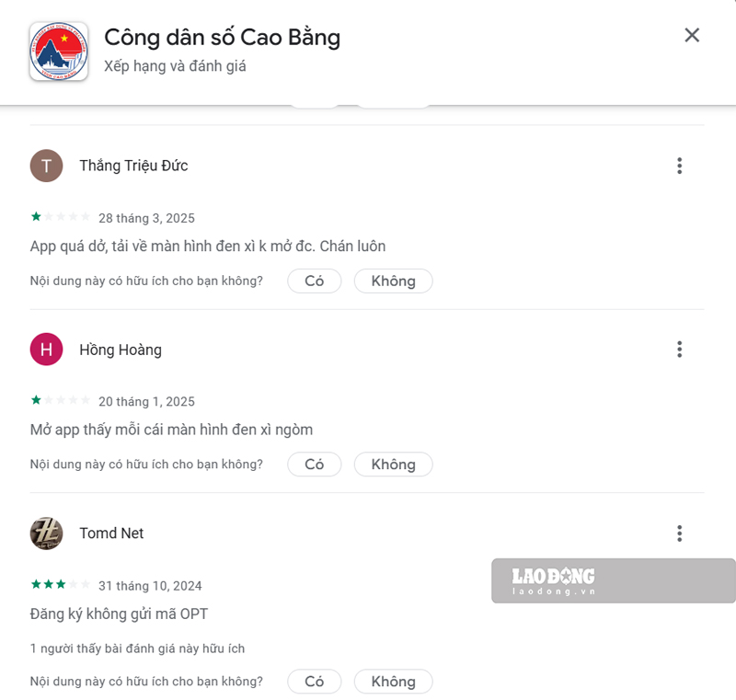Click the Công dân số Cao Bằng title
Screen dimensions: 736x700
pyautogui.click(x=222, y=38)
